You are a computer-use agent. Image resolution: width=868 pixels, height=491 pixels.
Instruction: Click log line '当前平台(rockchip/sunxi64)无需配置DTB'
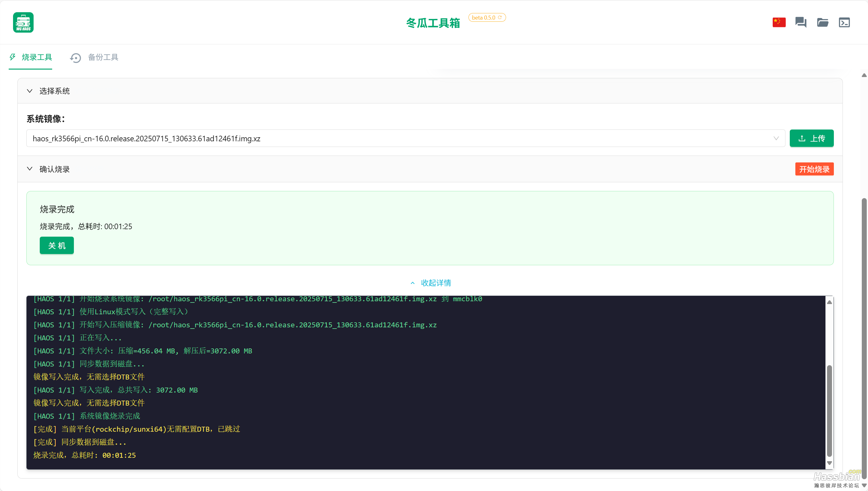(137, 429)
